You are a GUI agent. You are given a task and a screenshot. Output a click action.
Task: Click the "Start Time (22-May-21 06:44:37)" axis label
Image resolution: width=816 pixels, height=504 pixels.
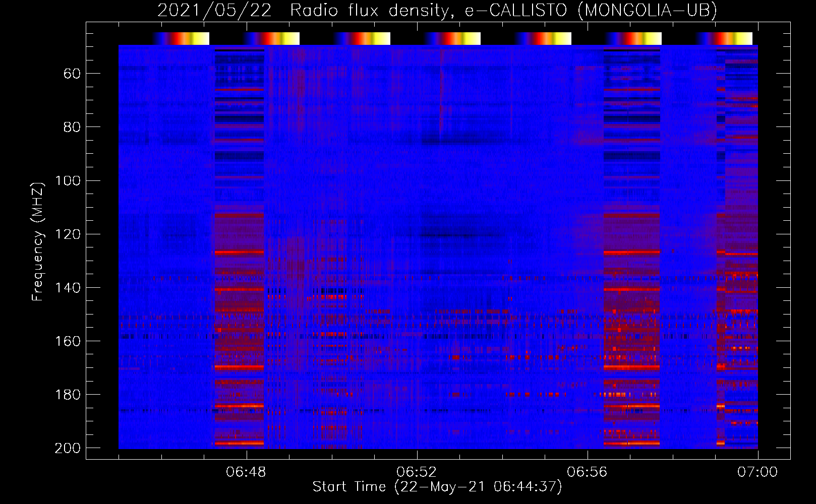pyautogui.click(x=437, y=487)
